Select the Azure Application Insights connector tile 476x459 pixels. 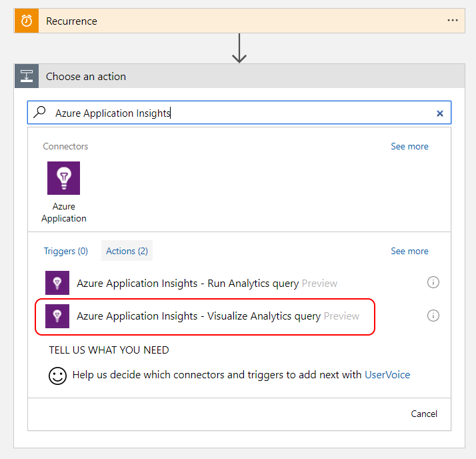(64, 191)
